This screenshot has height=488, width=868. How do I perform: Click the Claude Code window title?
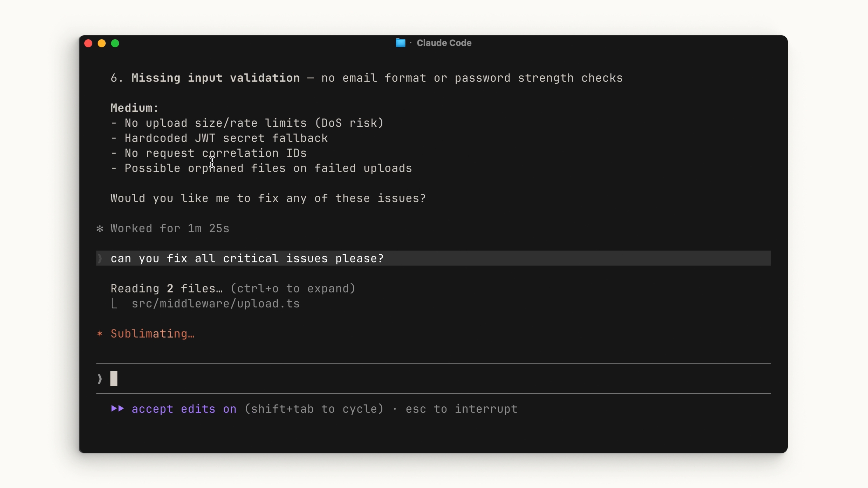pyautogui.click(x=444, y=43)
